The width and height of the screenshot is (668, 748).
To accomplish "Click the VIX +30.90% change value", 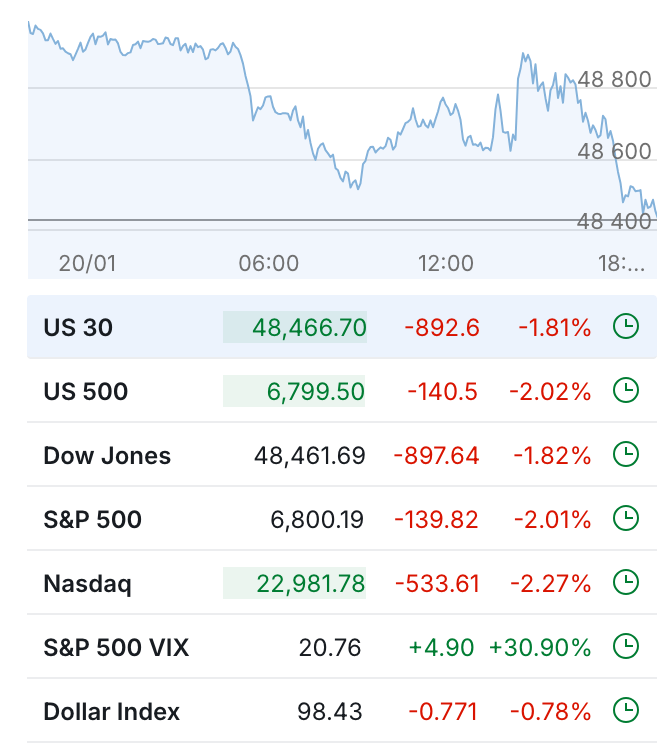I will 539,647.
